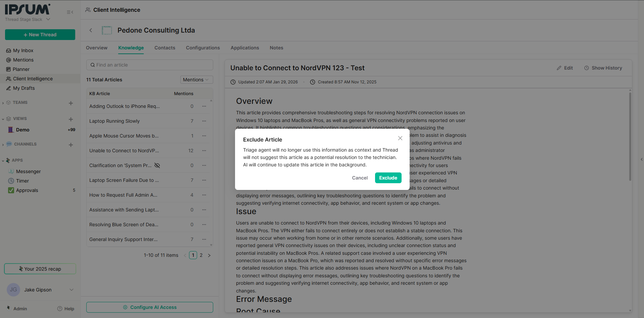Open the Approvals app checkbox icon
644x318 pixels.
[11, 190]
